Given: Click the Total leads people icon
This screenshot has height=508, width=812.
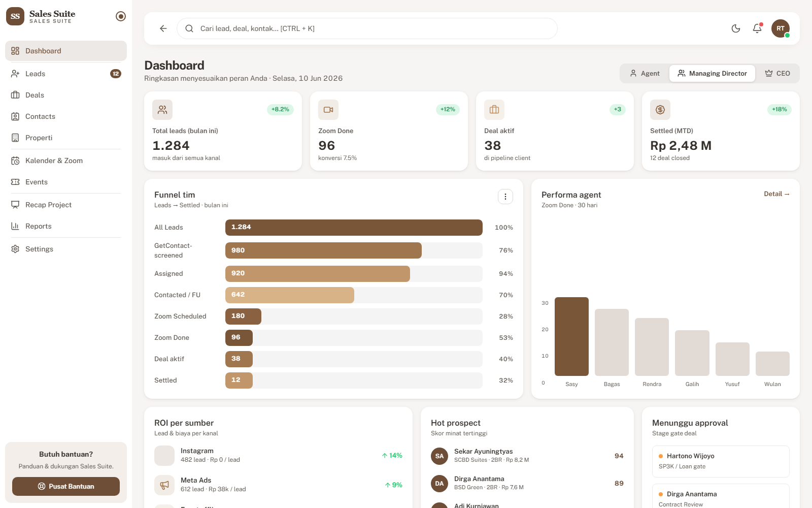Looking at the screenshot, I should (162, 110).
